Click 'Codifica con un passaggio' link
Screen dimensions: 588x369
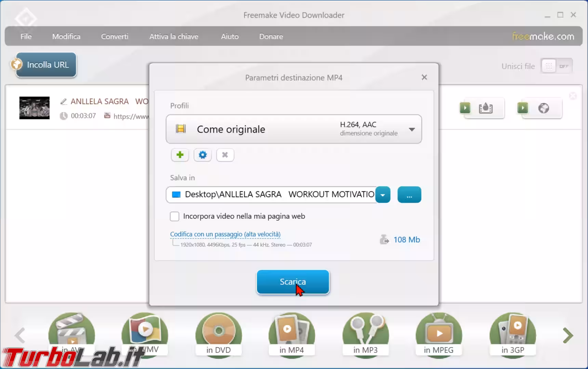click(x=225, y=234)
